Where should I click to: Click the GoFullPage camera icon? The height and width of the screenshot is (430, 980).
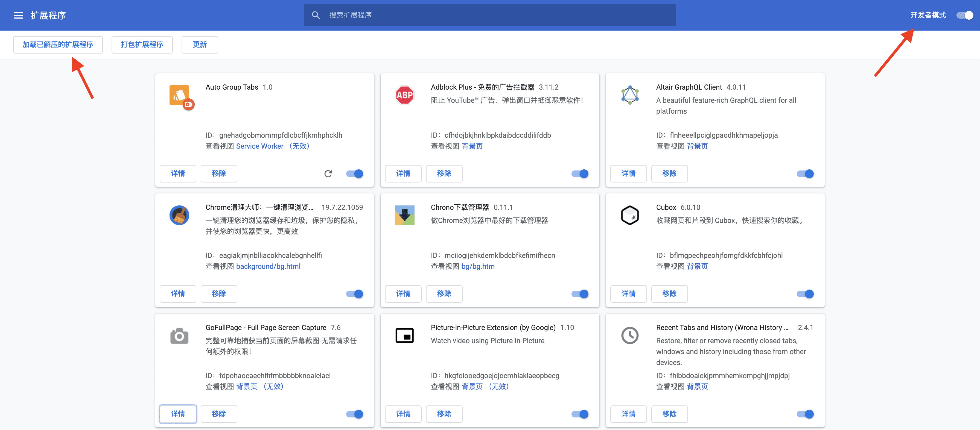[x=179, y=336]
